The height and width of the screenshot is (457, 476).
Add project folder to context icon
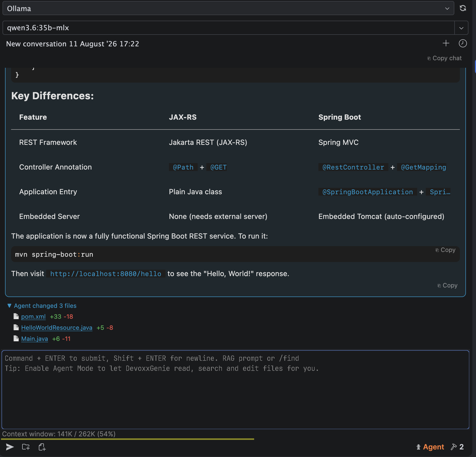[26, 447]
